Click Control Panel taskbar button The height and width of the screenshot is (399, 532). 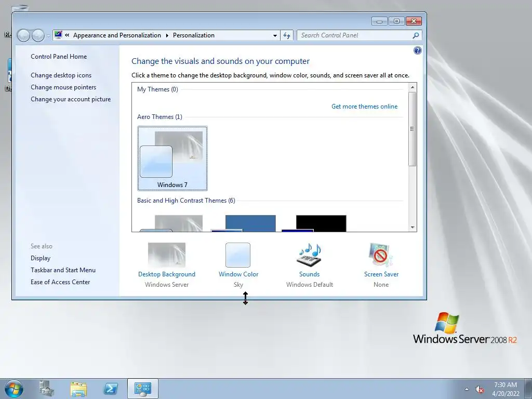143,389
